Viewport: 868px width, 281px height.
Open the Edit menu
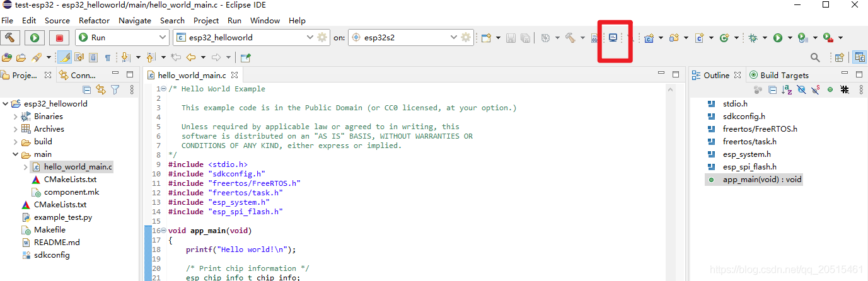(x=29, y=20)
